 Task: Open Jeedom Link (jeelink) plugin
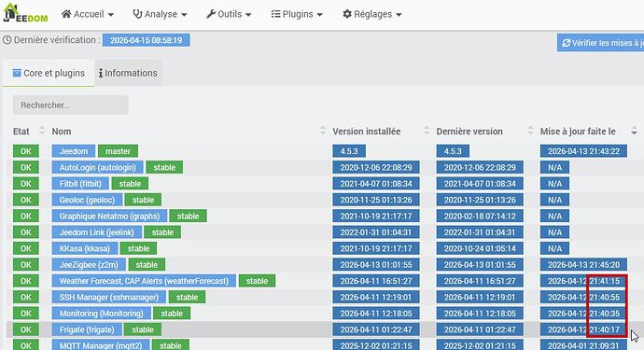point(97,232)
